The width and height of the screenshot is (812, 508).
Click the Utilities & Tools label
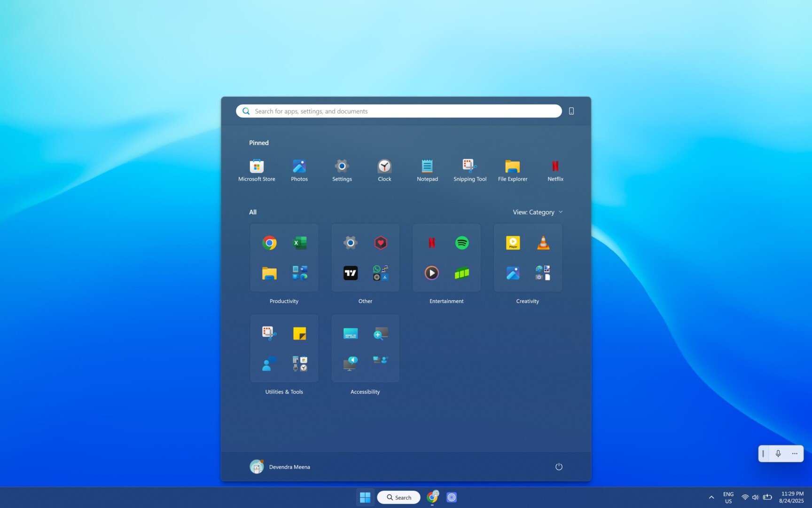tap(284, 392)
